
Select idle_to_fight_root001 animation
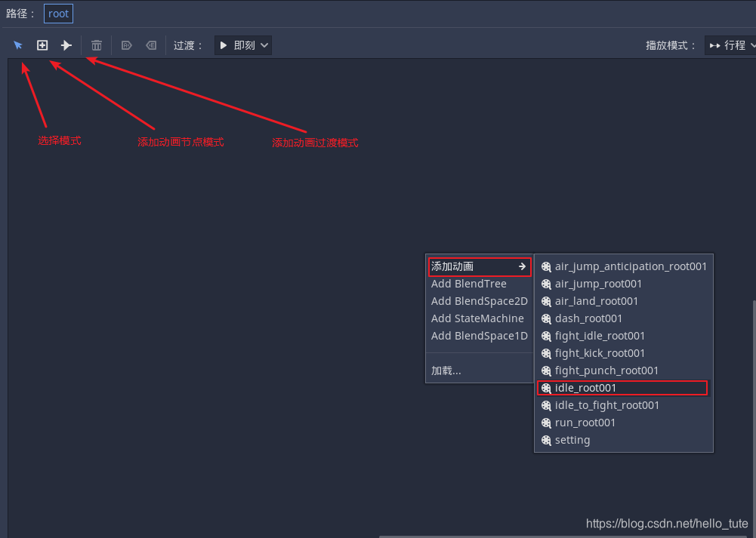(623, 405)
